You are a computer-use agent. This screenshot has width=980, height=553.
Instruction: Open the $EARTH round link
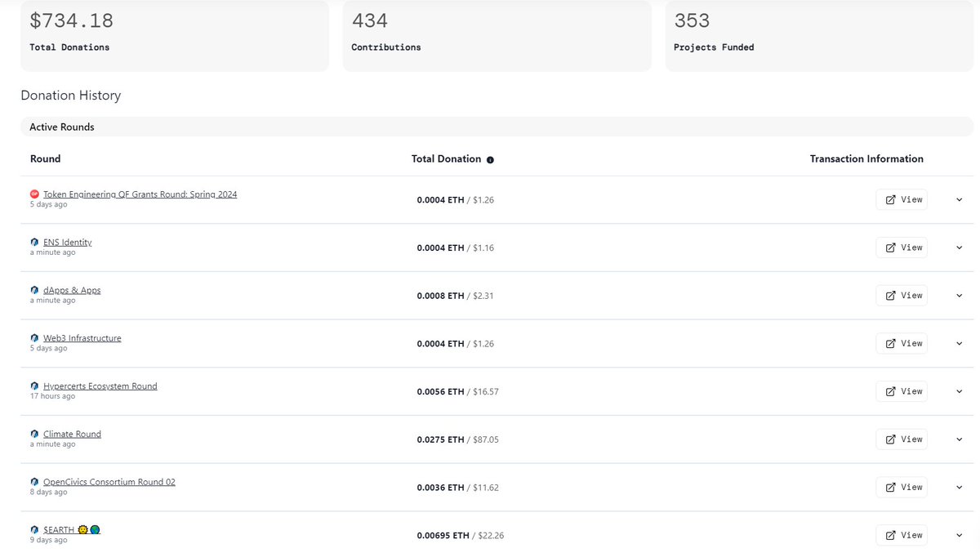(72, 530)
